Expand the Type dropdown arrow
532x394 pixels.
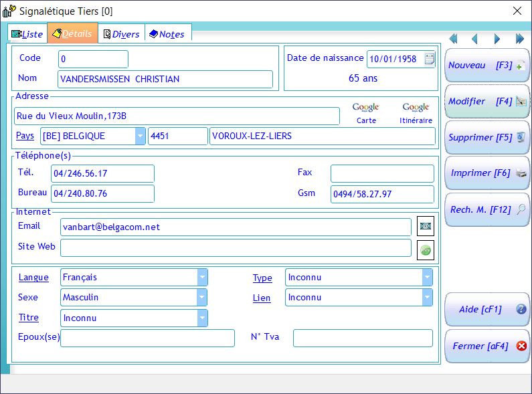(x=427, y=277)
